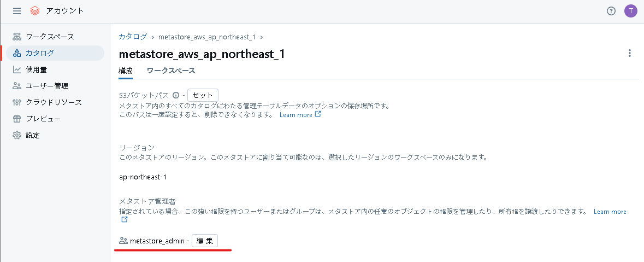Click the カタログ breadcrumb link
Viewport: 644px width, 262px height.
(x=133, y=37)
